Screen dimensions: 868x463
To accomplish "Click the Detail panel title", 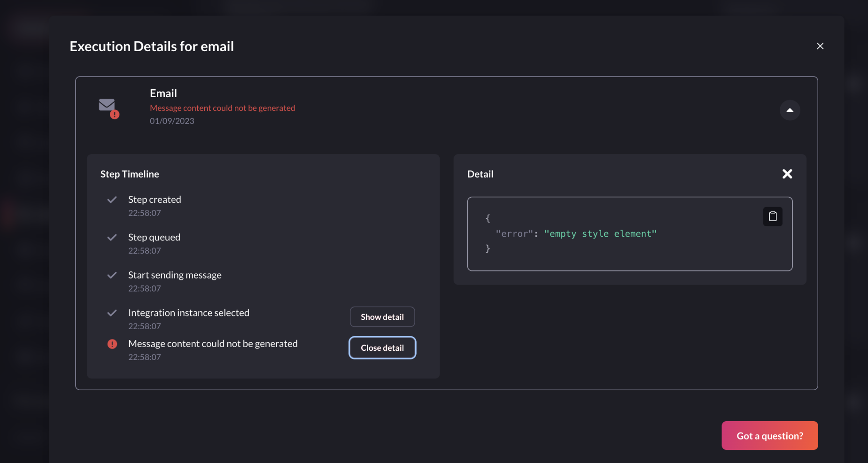I will (480, 174).
